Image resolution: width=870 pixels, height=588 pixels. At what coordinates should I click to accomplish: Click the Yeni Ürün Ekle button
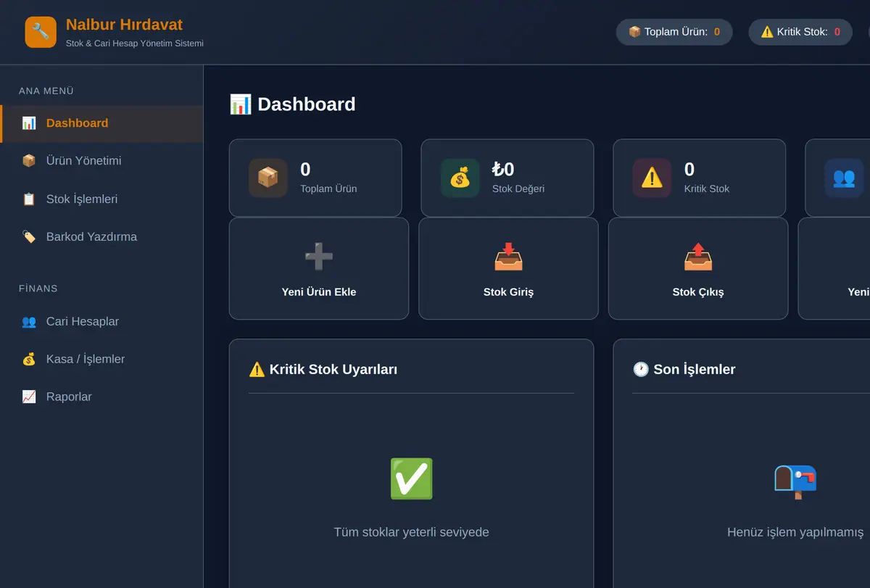[319, 268]
